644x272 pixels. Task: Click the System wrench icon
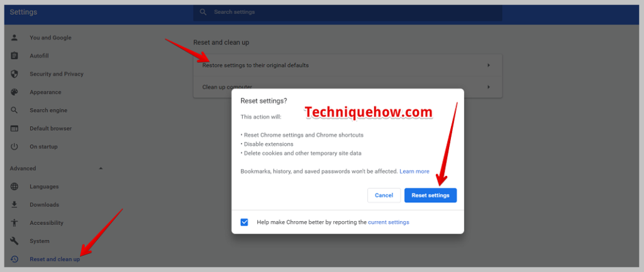14,241
